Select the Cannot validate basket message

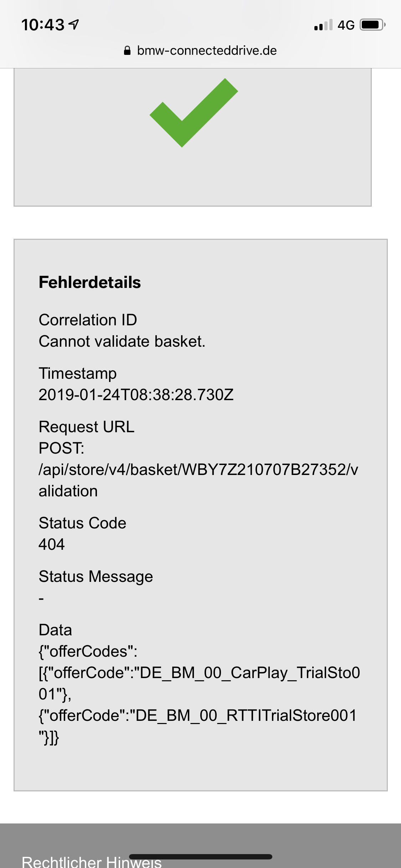tap(122, 341)
